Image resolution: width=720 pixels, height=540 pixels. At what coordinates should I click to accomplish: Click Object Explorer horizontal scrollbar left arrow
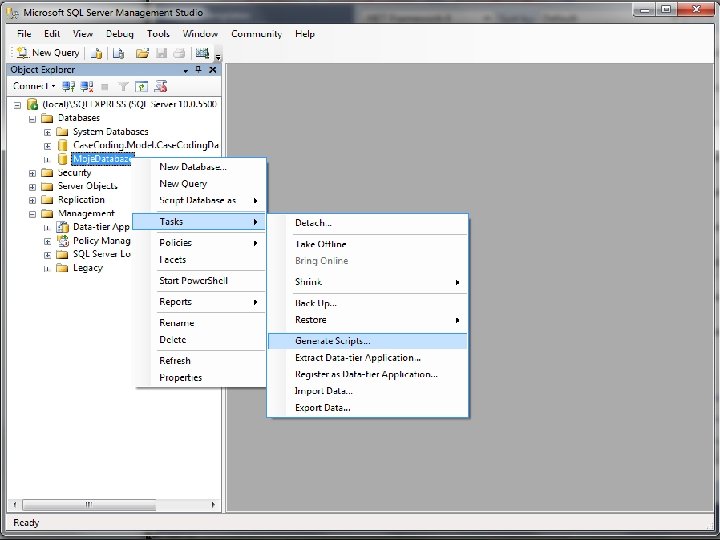point(15,505)
